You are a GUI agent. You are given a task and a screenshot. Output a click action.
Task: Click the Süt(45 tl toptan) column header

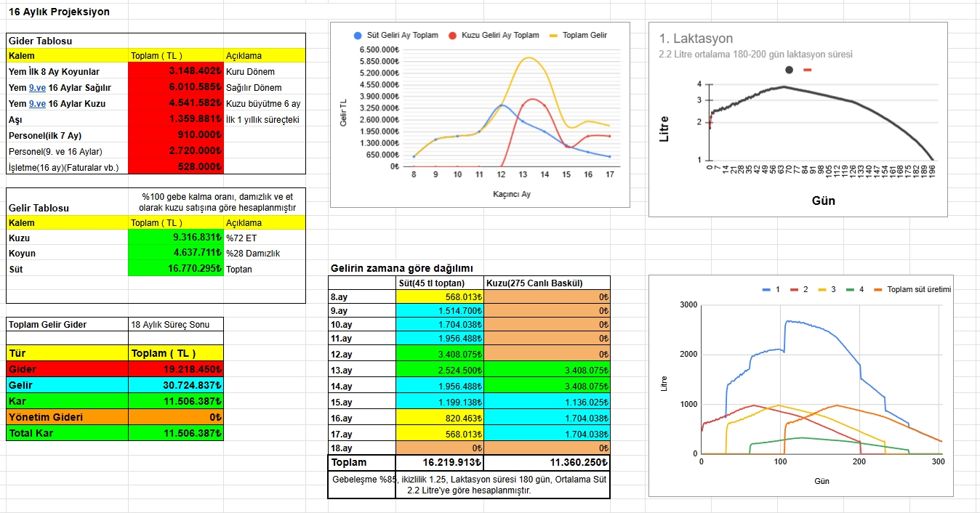pos(440,283)
